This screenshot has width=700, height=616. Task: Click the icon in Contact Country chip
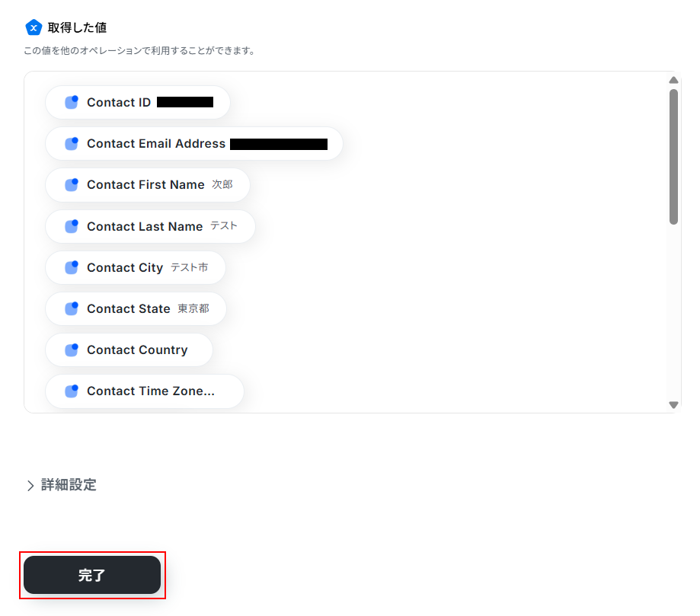click(x=72, y=349)
